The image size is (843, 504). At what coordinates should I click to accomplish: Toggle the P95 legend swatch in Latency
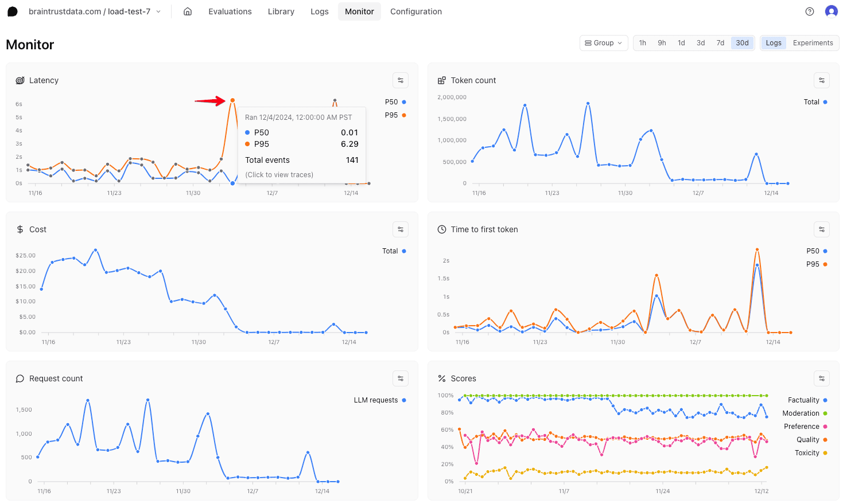point(404,115)
